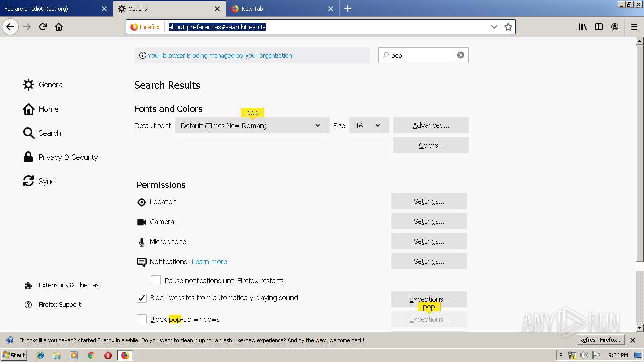Click the volume icon in system tray
The image size is (644, 362).
(584, 355)
